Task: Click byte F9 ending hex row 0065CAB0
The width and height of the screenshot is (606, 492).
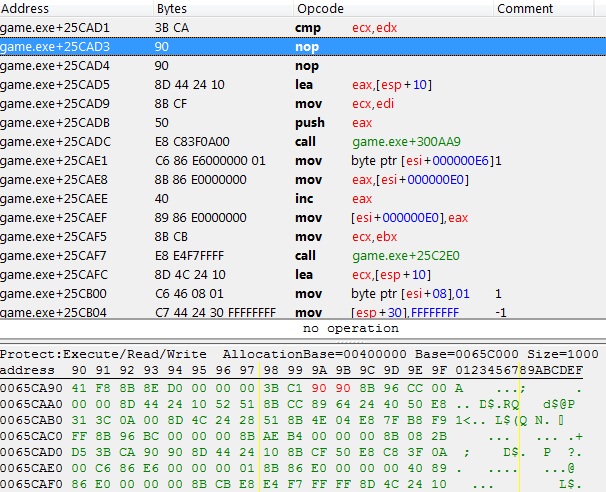Action: 439,420
